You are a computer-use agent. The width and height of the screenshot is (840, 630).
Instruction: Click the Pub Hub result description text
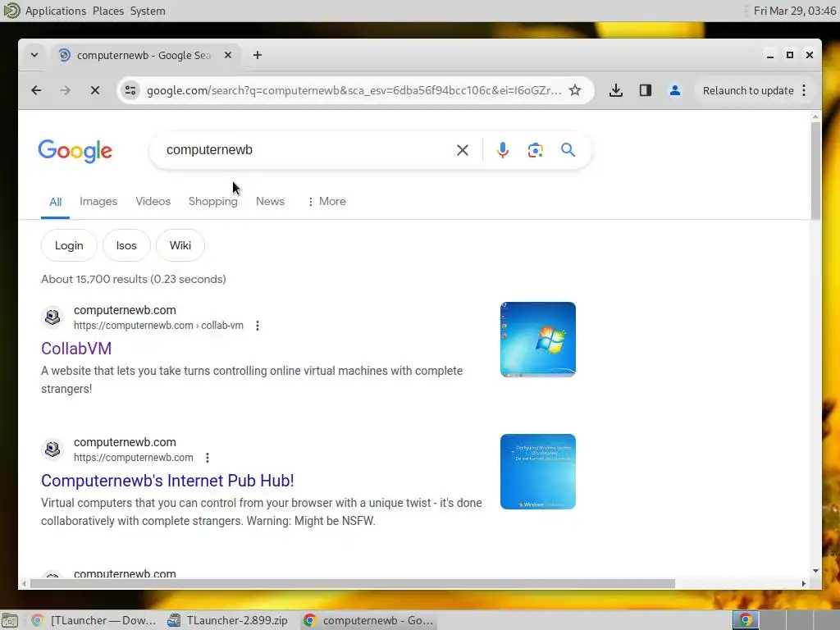(x=262, y=512)
